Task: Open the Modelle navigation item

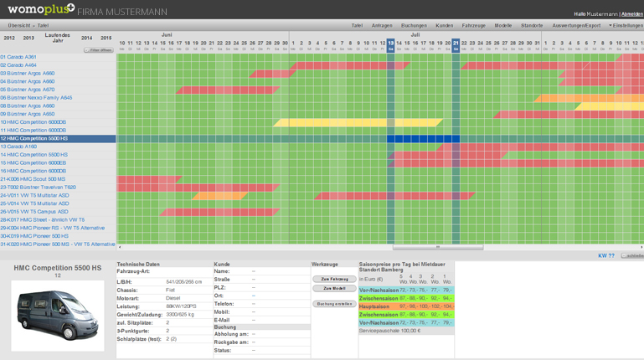Action: point(503,25)
